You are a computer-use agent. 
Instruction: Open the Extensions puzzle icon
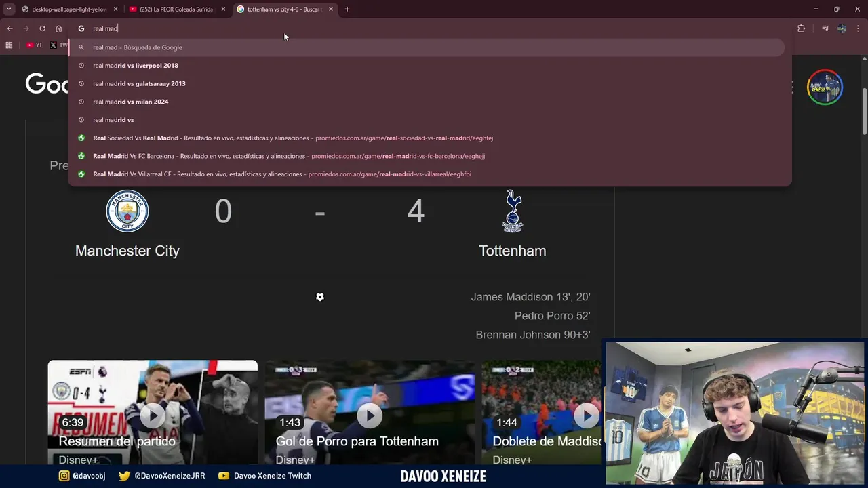(x=802, y=28)
